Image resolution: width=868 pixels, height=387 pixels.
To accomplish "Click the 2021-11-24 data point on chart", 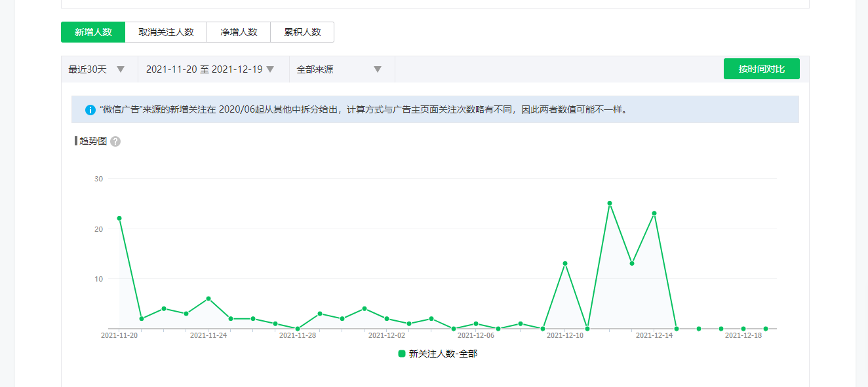I will [x=208, y=299].
